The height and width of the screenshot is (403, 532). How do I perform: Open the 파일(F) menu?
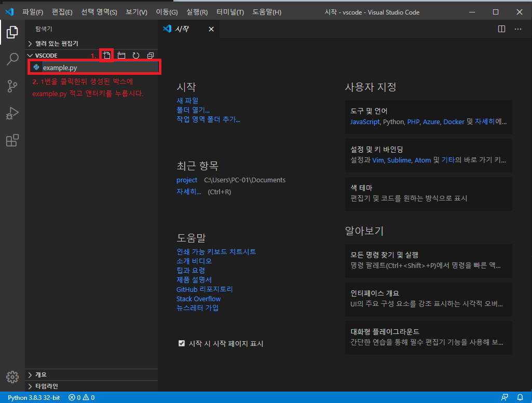pyautogui.click(x=33, y=12)
